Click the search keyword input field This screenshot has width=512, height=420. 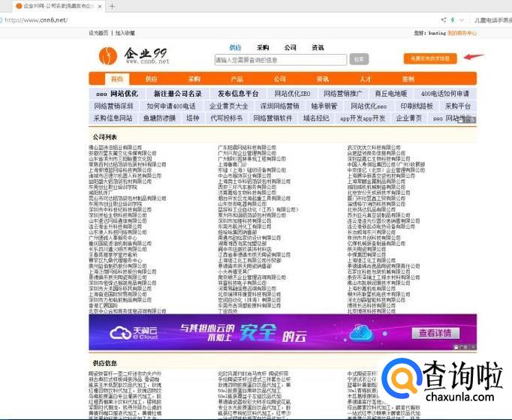(281, 60)
